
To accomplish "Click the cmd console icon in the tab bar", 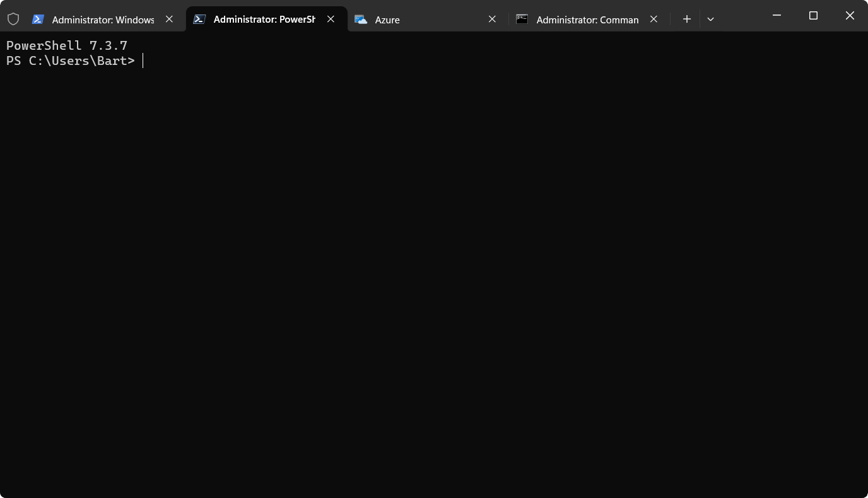I will pyautogui.click(x=522, y=20).
